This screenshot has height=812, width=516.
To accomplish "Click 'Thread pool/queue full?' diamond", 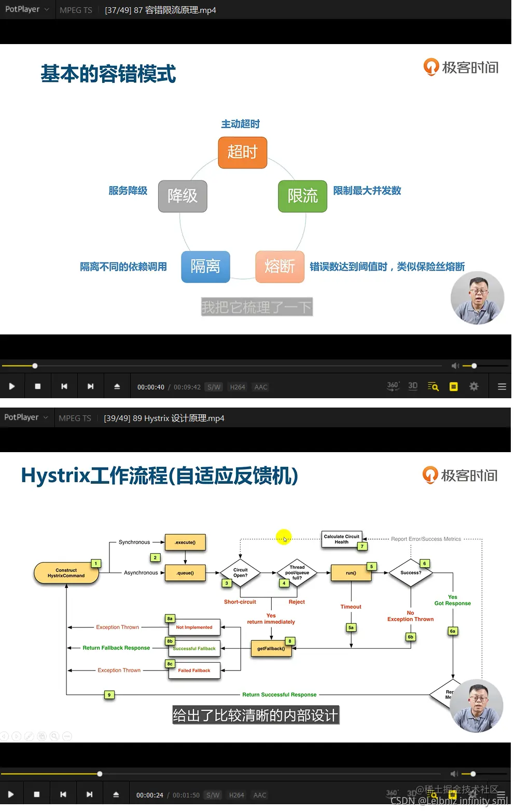I will pos(297,573).
